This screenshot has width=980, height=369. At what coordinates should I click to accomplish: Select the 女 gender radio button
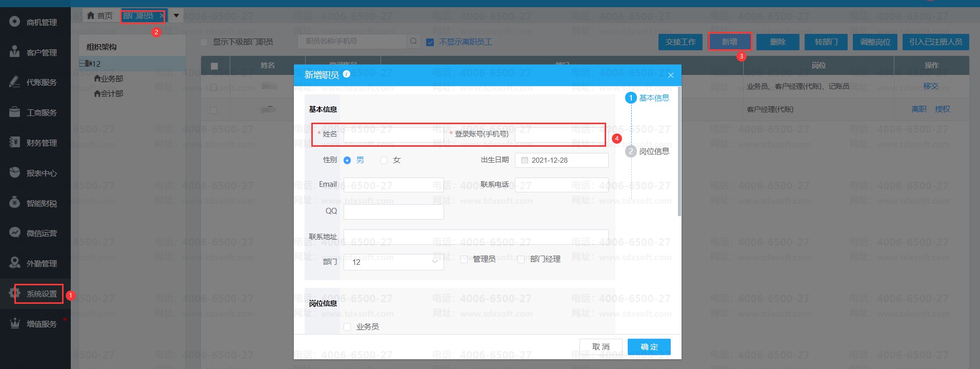click(384, 160)
